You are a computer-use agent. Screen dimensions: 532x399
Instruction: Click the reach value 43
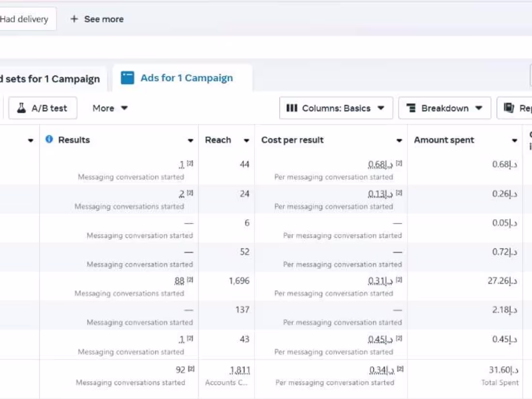point(244,340)
